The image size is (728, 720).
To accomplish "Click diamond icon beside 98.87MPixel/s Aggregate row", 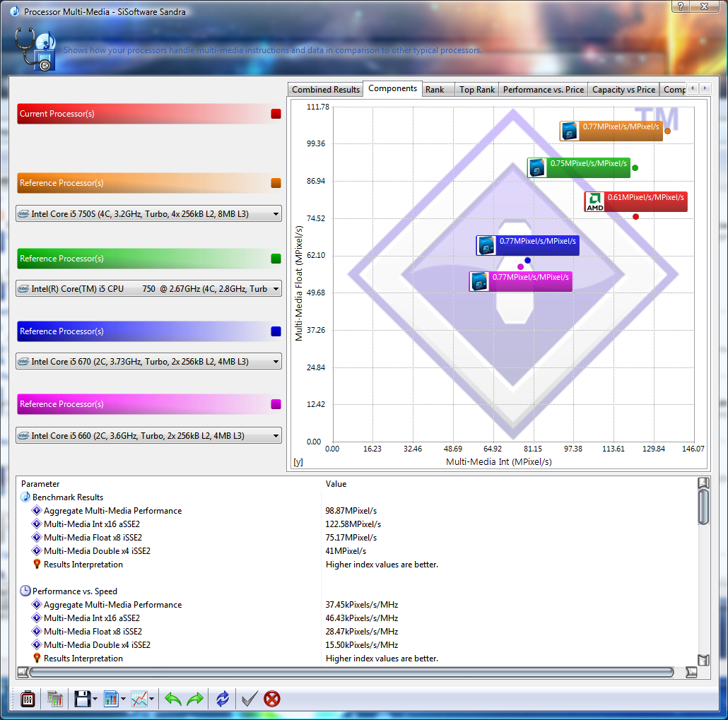I will (37, 511).
